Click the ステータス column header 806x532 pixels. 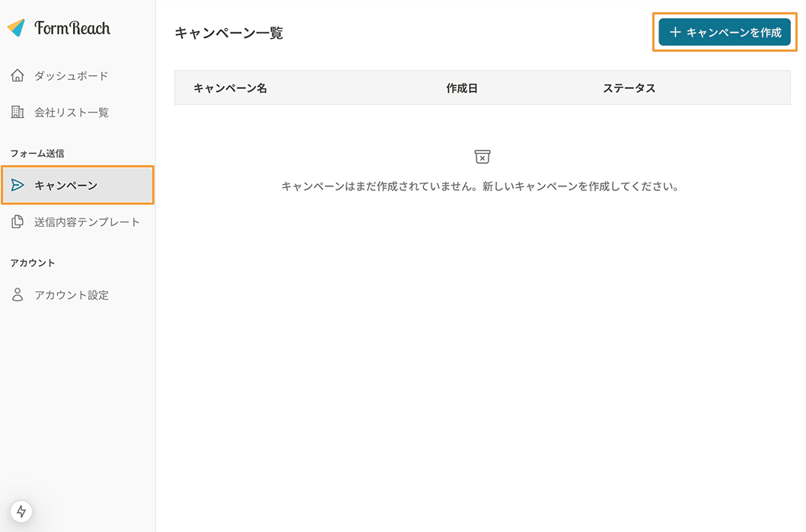coord(629,88)
